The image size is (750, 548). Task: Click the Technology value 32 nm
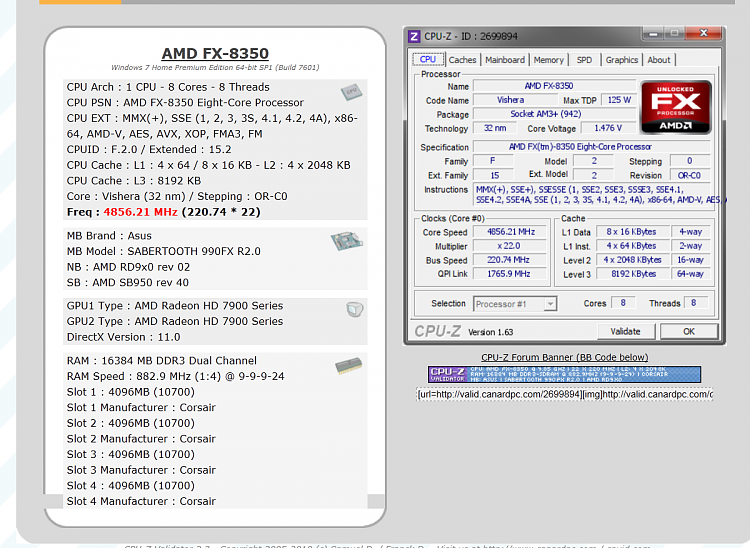[x=495, y=128]
